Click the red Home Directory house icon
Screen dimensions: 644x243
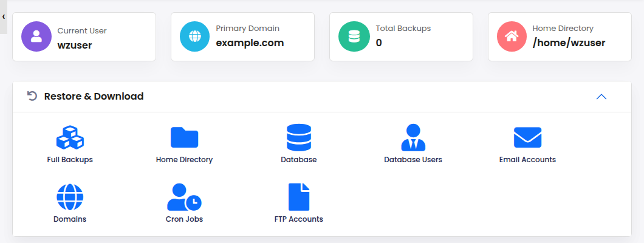coord(512,36)
